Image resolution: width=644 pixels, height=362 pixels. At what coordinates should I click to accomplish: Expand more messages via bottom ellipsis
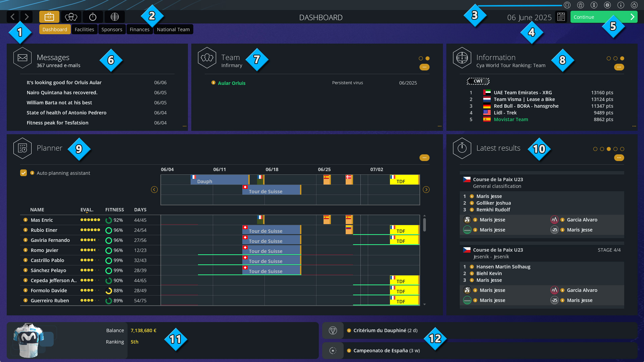click(185, 126)
